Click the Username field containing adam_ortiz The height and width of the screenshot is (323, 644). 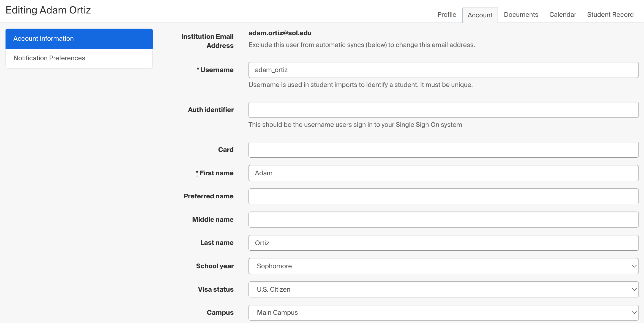(x=443, y=70)
